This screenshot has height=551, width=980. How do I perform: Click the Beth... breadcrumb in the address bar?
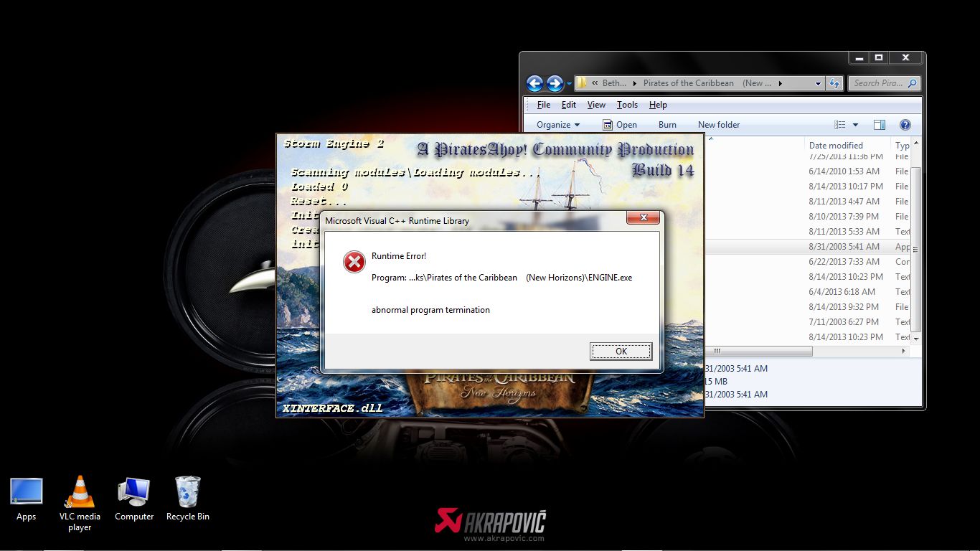coord(614,83)
